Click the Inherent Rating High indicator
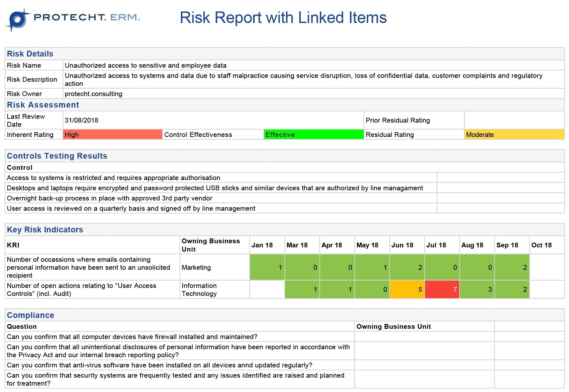The height and width of the screenshot is (392, 569). tap(112, 134)
